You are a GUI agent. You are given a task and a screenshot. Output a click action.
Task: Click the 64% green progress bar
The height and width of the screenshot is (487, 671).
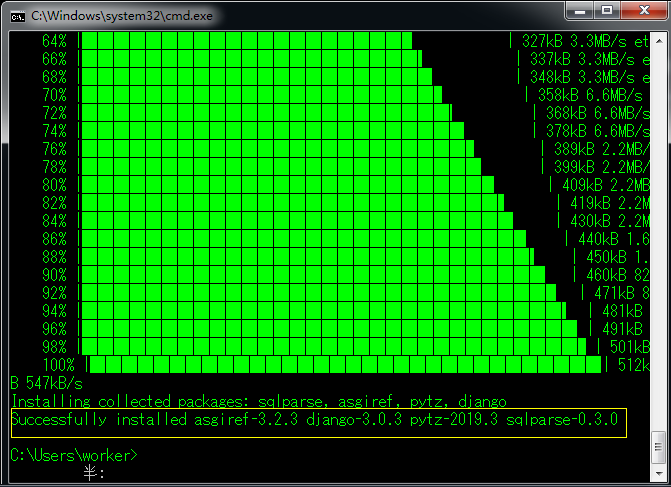246,41
